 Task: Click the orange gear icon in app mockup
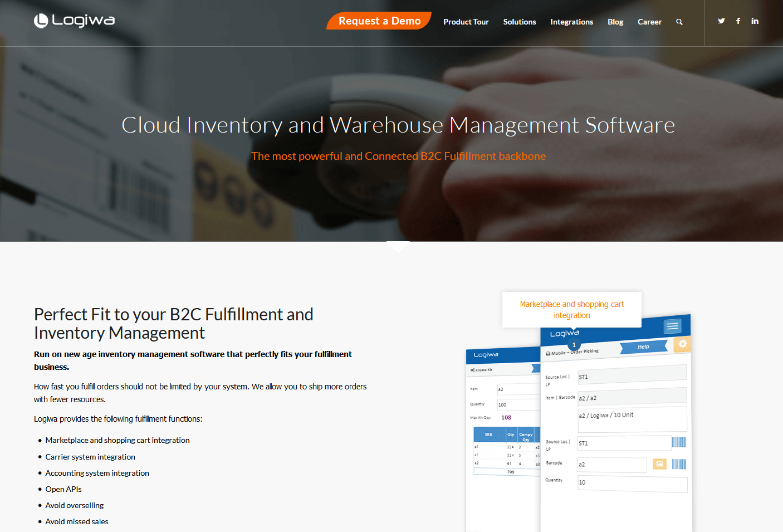pyautogui.click(x=682, y=344)
